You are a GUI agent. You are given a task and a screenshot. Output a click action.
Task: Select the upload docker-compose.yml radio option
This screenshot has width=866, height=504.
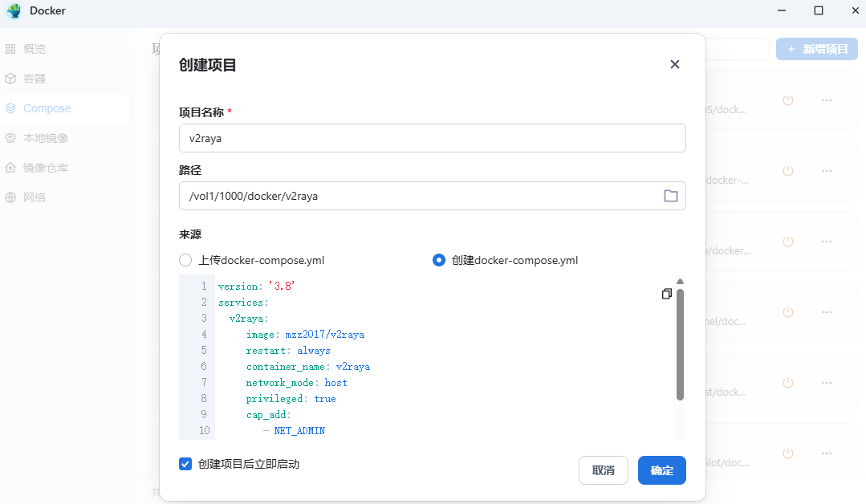pos(185,260)
